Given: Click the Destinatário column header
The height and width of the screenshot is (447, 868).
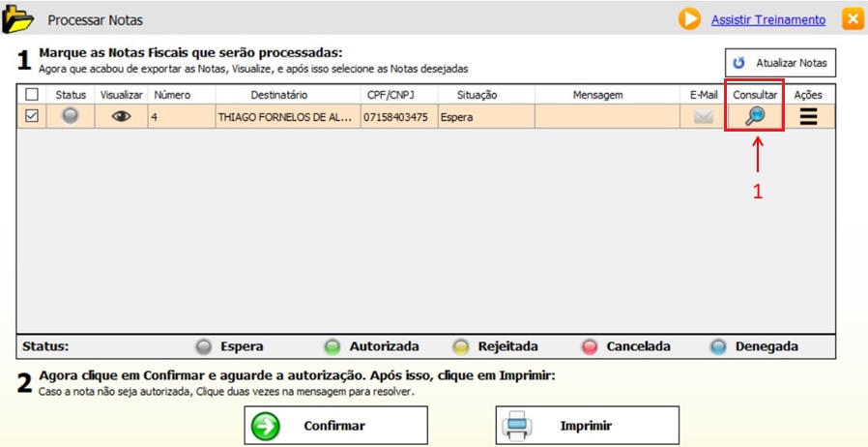Looking at the screenshot, I should pos(278,95).
